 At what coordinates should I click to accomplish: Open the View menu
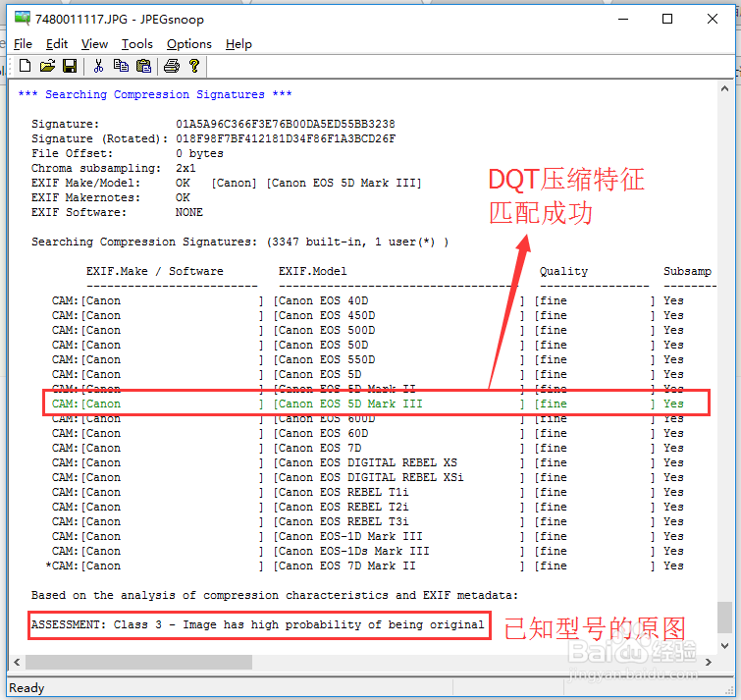pos(94,44)
